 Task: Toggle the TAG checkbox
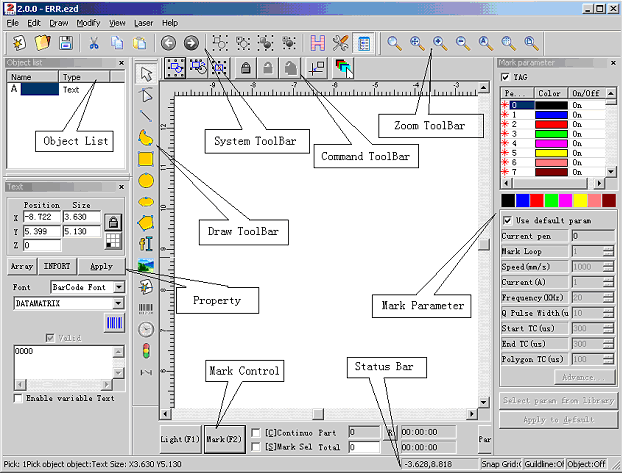505,77
